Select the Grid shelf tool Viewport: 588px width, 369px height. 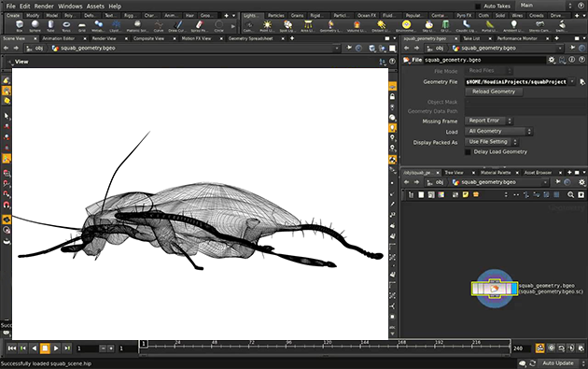(82, 26)
